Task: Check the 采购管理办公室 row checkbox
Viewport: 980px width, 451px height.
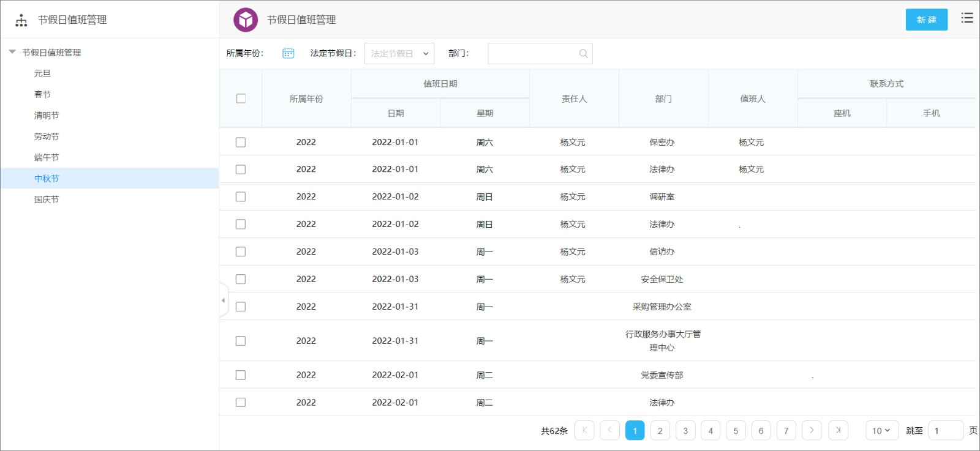Action: (x=241, y=307)
